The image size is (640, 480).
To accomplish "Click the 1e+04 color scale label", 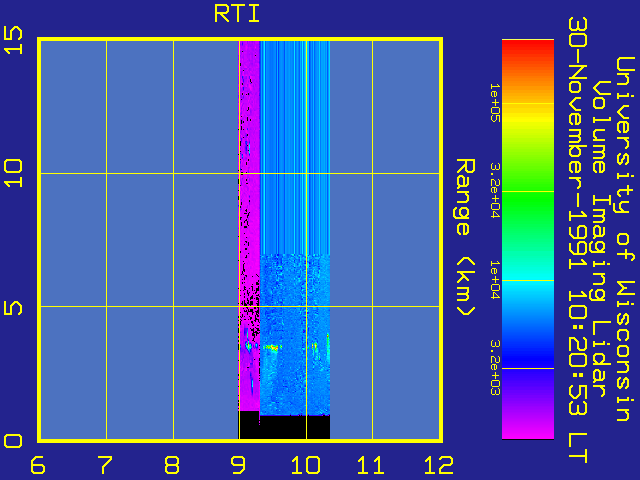I will coord(495,280).
